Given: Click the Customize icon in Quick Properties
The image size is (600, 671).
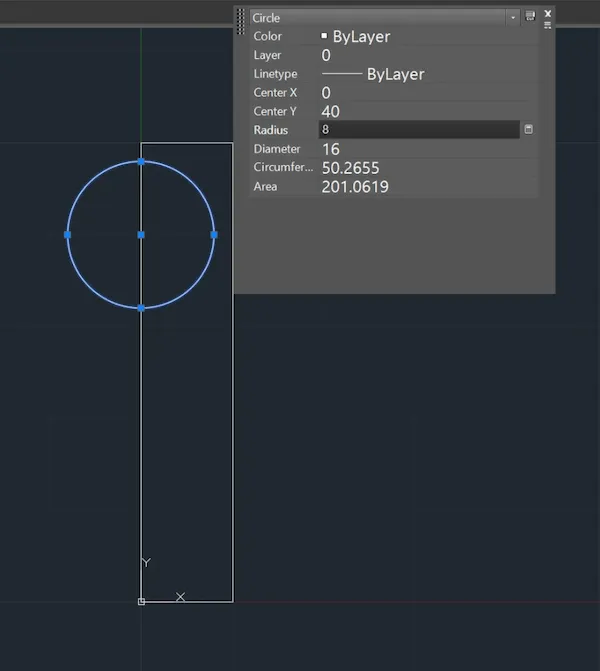Looking at the screenshot, I should (530, 17).
